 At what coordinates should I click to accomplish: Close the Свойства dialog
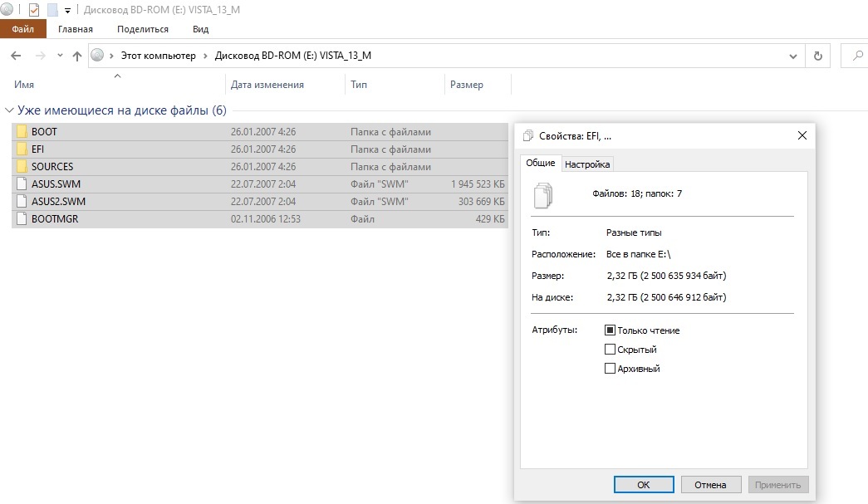pyautogui.click(x=802, y=135)
